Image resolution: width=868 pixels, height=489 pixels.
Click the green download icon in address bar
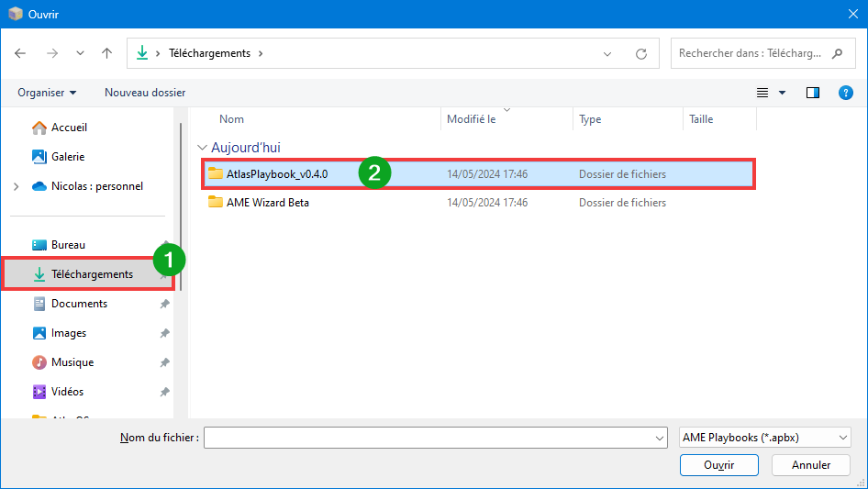[142, 52]
